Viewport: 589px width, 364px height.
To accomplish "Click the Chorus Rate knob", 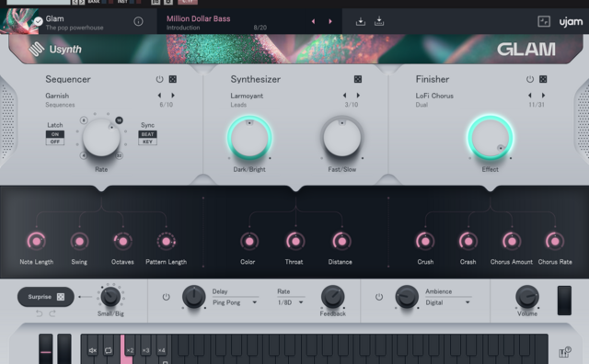I will tap(555, 242).
